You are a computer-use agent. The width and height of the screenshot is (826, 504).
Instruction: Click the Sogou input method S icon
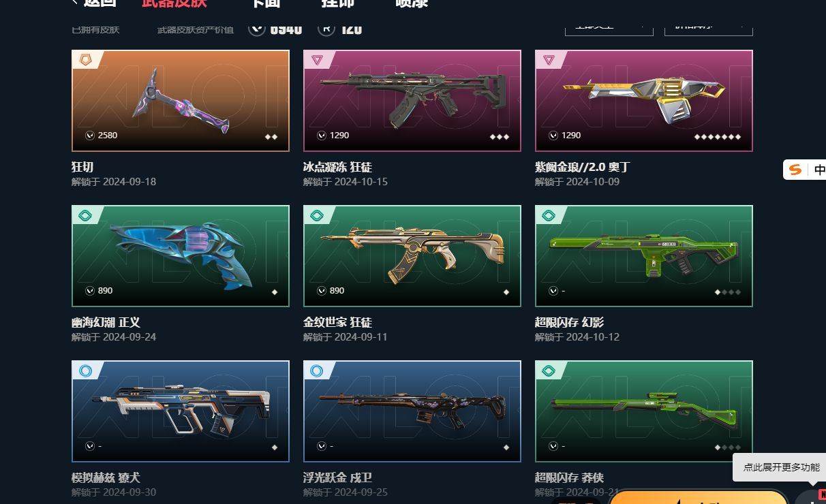[794, 170]
